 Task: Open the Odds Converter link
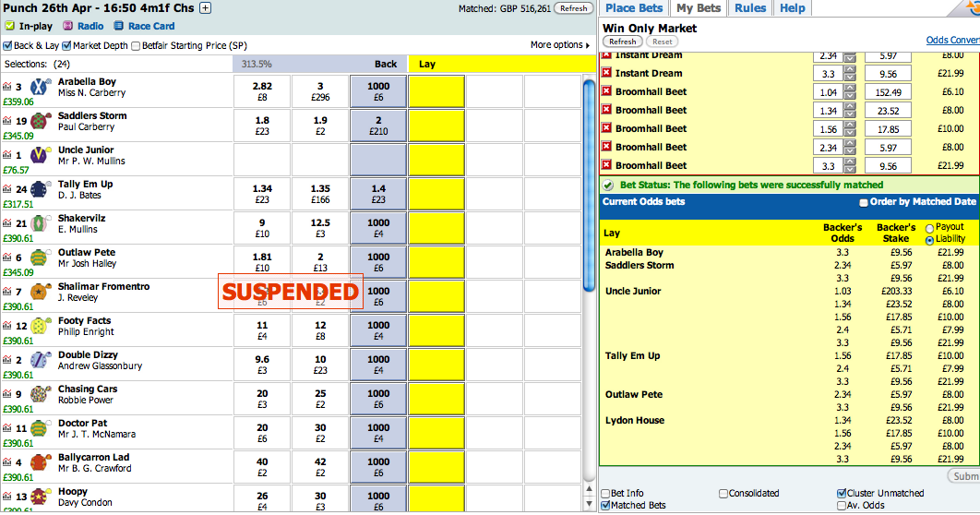(952, 40)
